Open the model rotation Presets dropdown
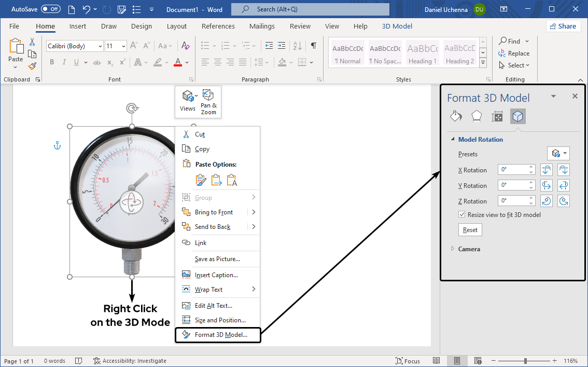The image size is (588, 367). click(x=558, y=154)
